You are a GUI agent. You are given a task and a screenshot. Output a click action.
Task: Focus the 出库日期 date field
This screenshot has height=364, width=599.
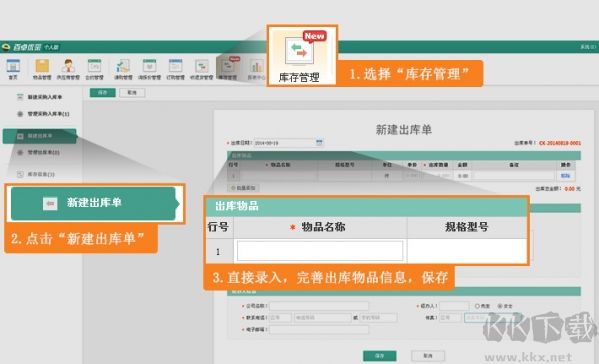(x=285, y=143)
